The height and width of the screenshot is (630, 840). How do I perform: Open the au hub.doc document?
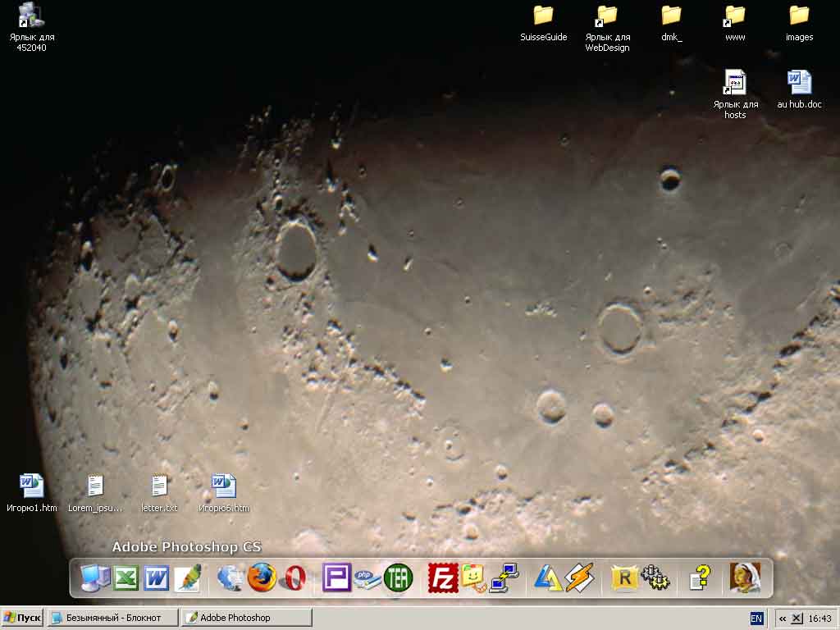[x=799, y=89]
